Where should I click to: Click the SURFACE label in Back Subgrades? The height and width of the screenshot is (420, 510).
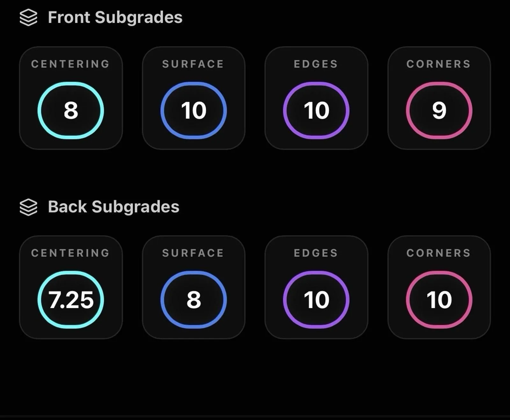coord(193,253)
